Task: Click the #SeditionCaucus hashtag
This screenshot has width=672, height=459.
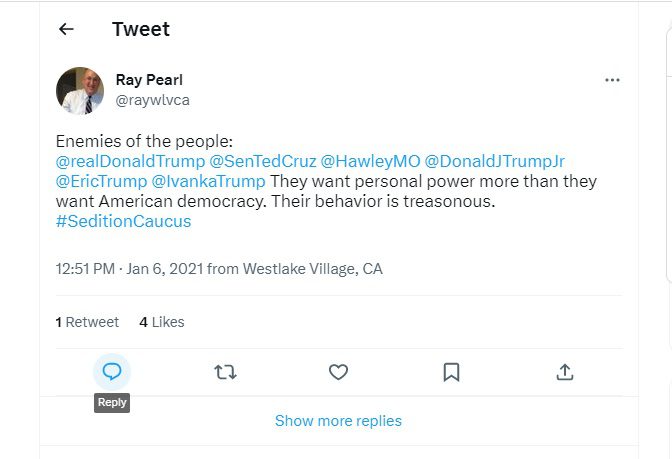Action: tap(123, 221)
